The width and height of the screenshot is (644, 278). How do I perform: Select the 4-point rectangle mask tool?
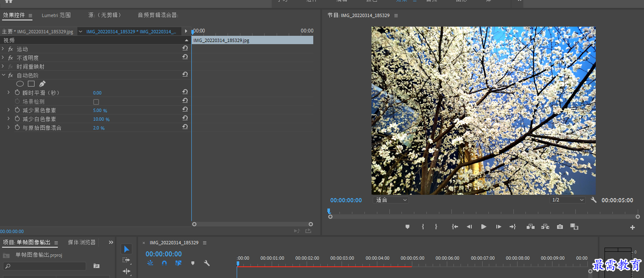tap(31, 84)
